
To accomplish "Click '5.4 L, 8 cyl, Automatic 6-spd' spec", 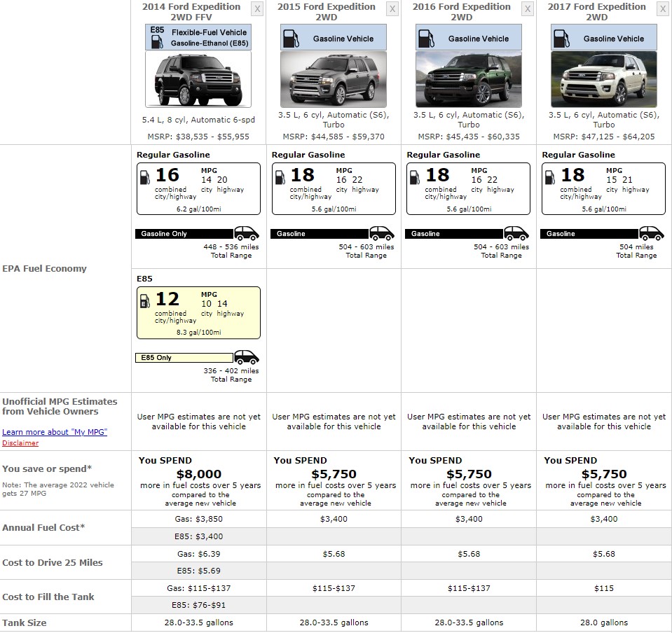I will point(198,120).
